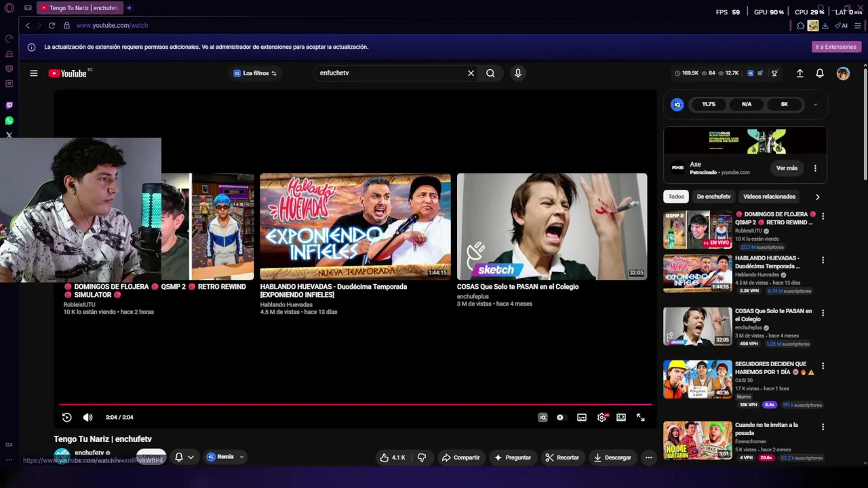868x488 pixels.
Task: Open the YouTube notifications bell
Action: tap(820, 73)
